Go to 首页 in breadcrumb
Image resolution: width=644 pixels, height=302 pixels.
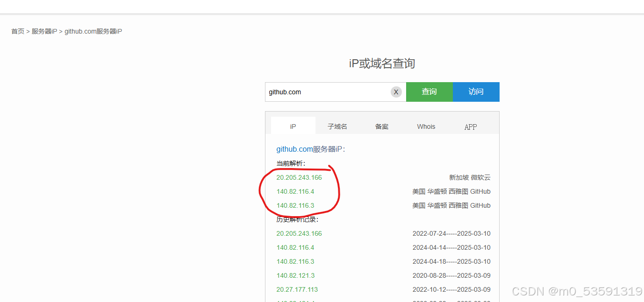(18, 31)
